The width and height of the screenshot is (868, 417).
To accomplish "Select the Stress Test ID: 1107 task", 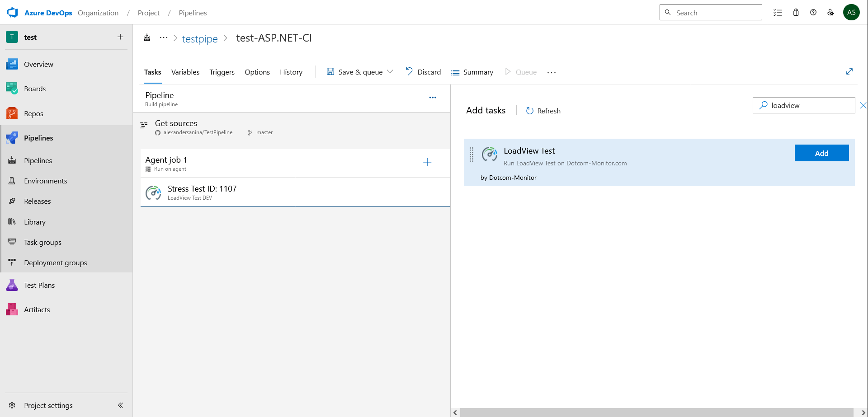I will (x=295, y=192).
